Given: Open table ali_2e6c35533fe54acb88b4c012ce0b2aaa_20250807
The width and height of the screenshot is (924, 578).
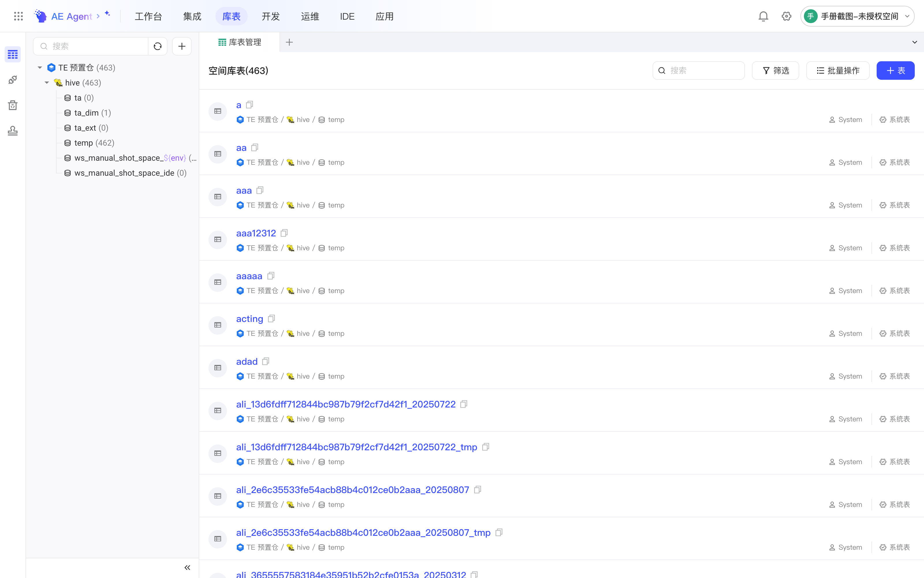Looking at the screenshot, I should (352, 490).
